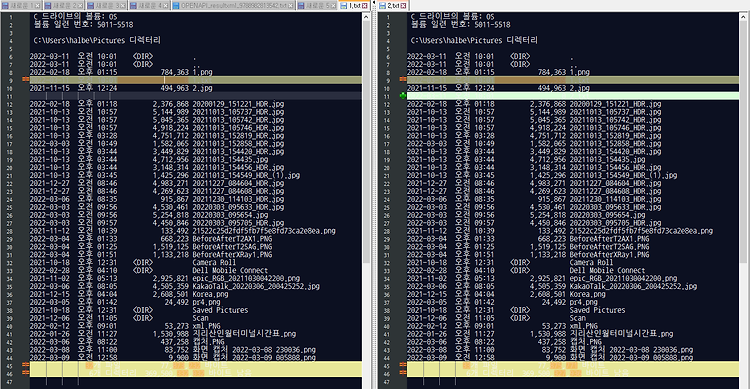Switch to the 새로운 1 tab
Image resolution: width=750 pixels, height=389 pixels.
(21, 5)
